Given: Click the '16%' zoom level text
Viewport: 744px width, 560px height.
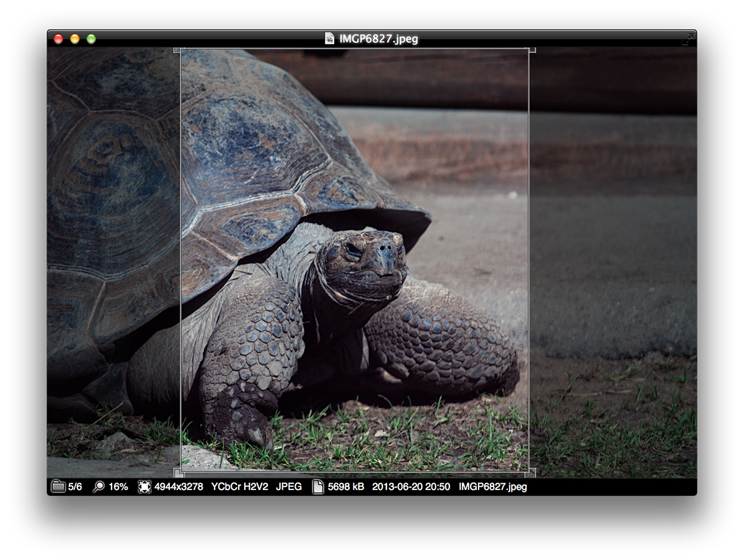Looking at the screenshot, I should pyautogui.click(x=118, y=487).
